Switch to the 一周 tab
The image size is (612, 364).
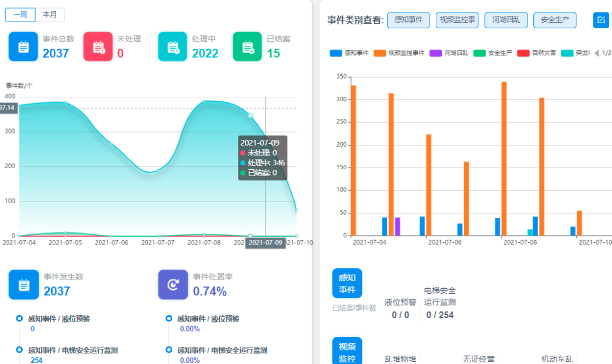pyautogui.click(x=20, y=15)
